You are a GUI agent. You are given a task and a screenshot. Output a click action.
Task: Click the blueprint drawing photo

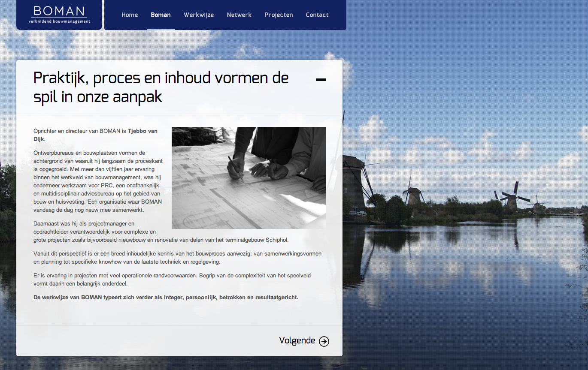coord(249,178)
